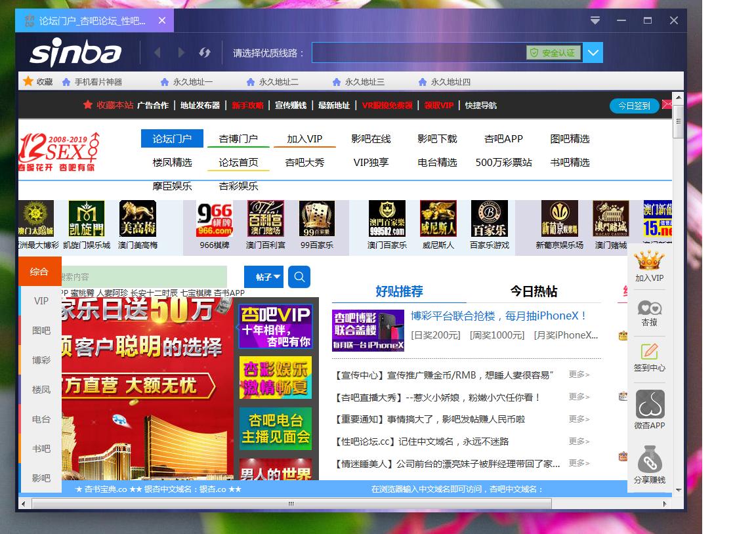This screenshot has height=534, width=756.
Task: Open 手机看片神器 bookmark
Action: tap(92, 82)
